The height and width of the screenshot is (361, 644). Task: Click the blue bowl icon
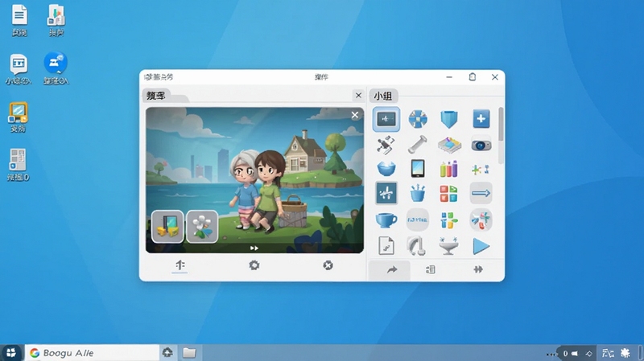tap(386, 169)
